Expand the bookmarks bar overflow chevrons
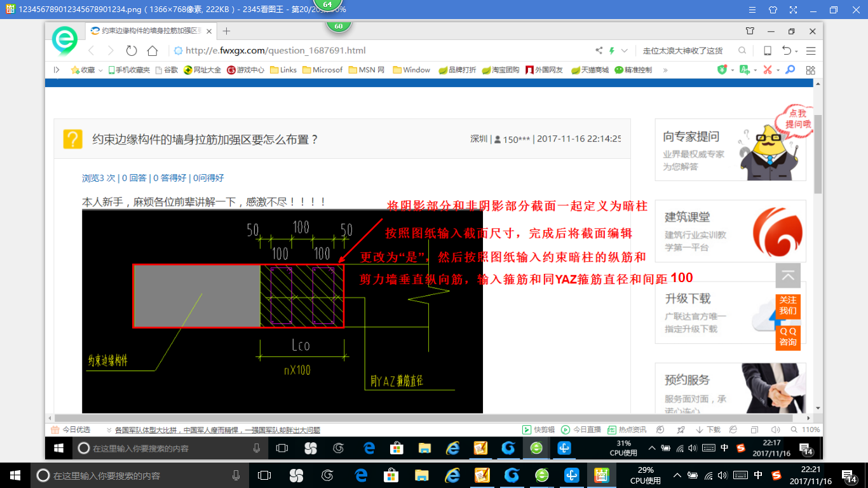Image resolution: width=868 pixels, height=488 pixels. point(665,70)
